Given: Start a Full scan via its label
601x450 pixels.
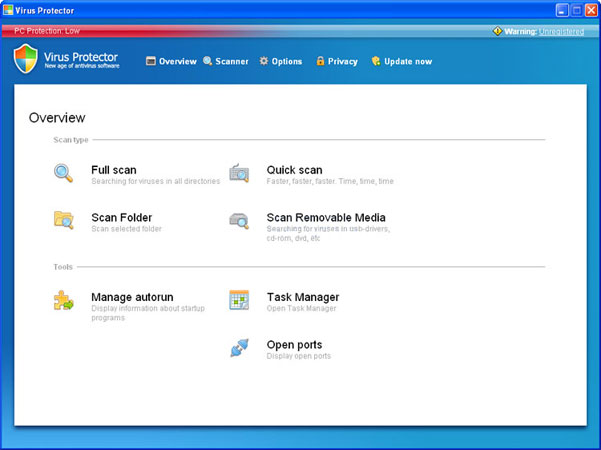Looking at the screenshot, I should click(114, 170).
